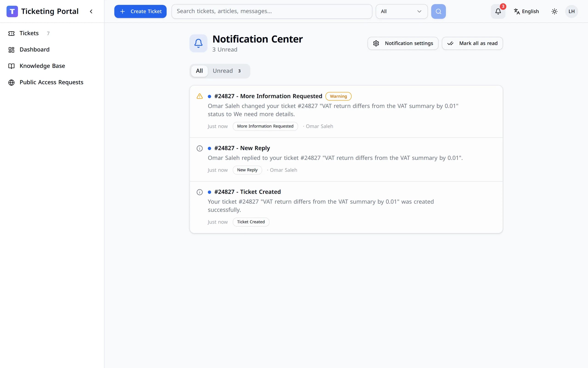Open the Tickets sidebar item

point(52,33)
